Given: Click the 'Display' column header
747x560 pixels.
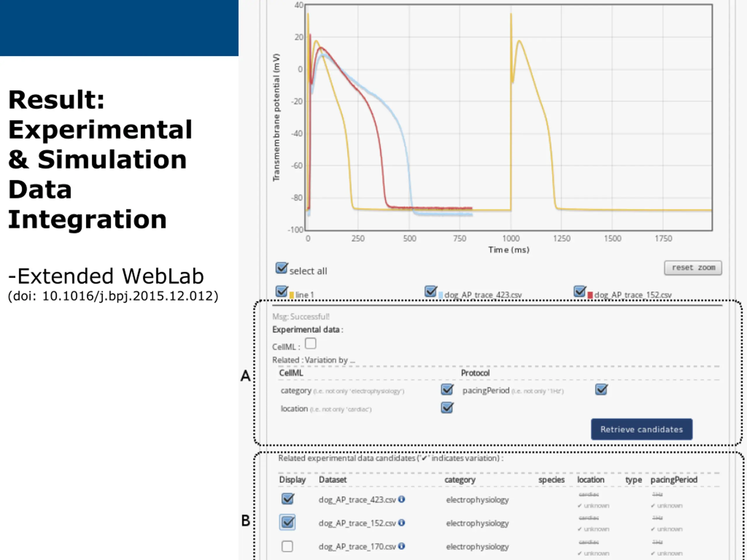Looking at the screenshot, I should pyautogui.click(x=292, y=480).
